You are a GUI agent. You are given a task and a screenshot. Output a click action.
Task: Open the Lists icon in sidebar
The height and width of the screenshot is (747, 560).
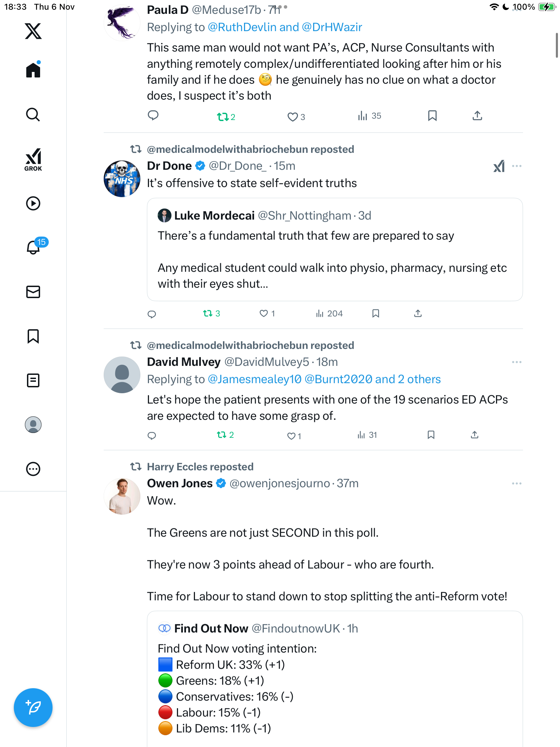coord(33,380)
